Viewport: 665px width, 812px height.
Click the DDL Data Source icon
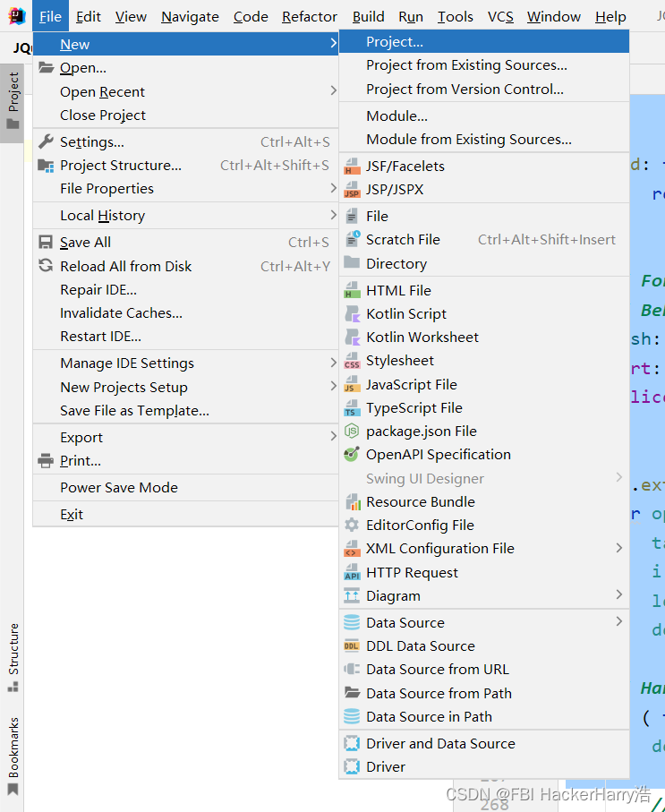352,645
